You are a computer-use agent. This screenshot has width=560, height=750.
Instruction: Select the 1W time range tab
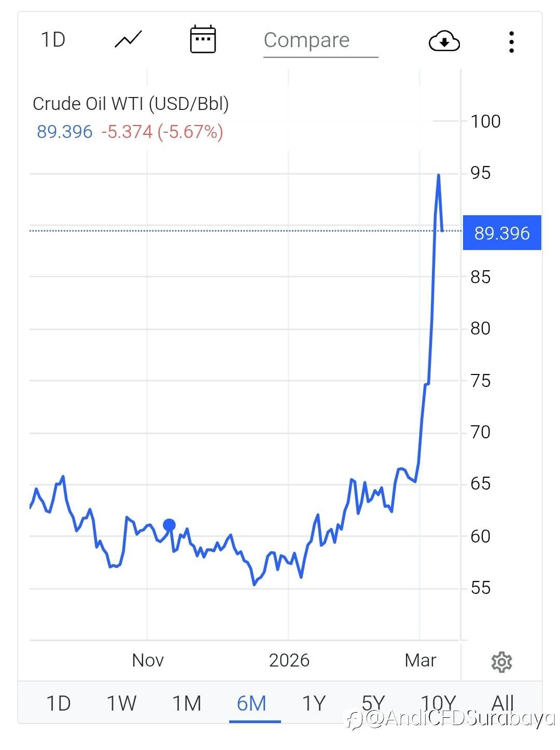[x=121, y=703]
